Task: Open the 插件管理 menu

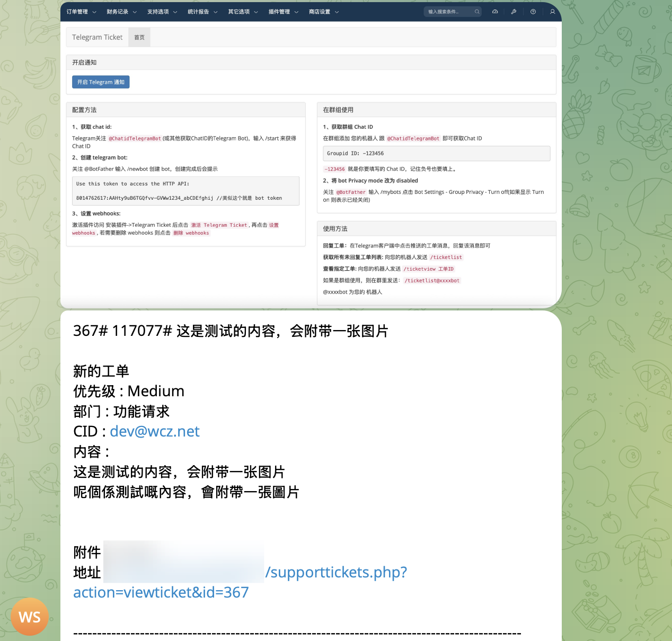Action: pos(283,12)
